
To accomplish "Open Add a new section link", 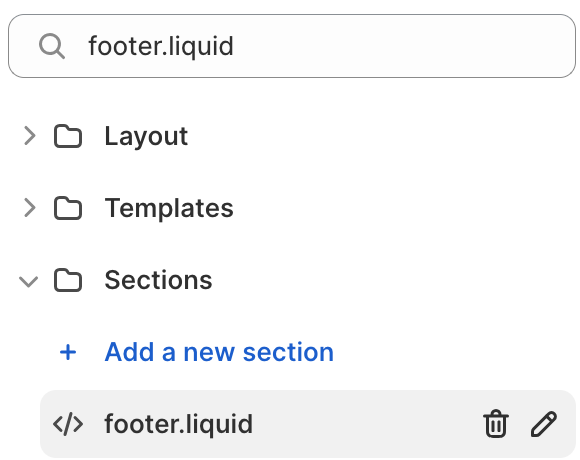I will pyautogui.click(x=219, y=352).
